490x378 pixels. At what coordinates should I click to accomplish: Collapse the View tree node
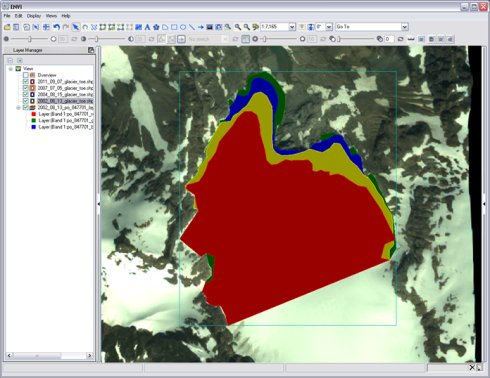(x=11, y=69)
